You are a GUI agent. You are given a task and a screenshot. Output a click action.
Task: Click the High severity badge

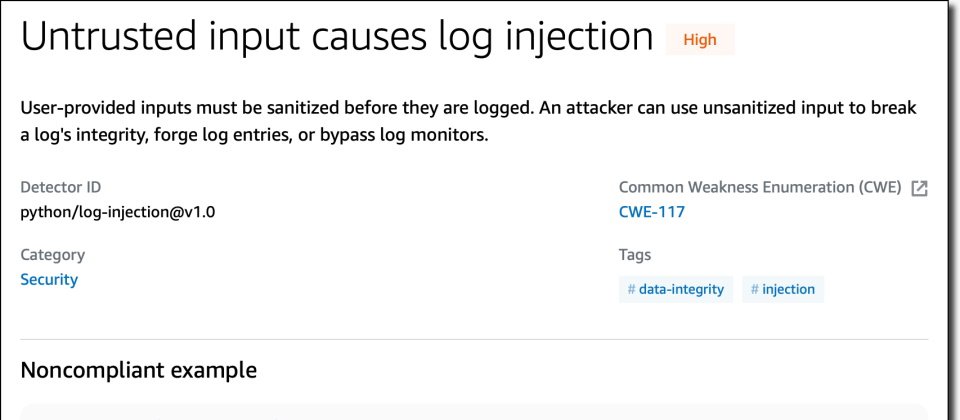tap(700, 40)
